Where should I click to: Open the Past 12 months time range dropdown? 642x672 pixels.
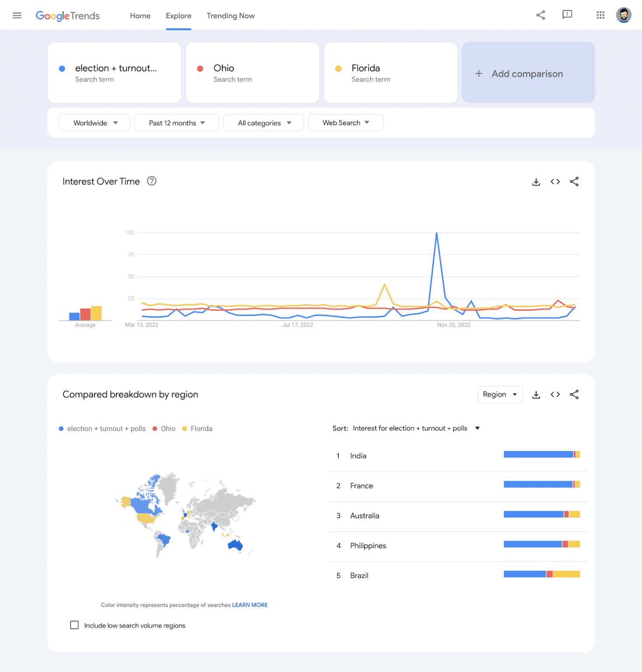176,122
